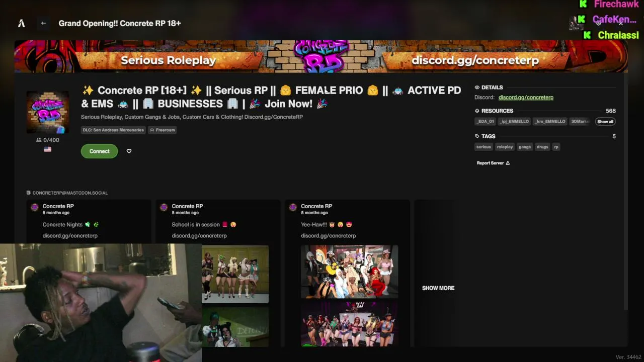Click the _EDA_01 resource chip
This screenshot has width=644, height=362.
coord(485,122)
